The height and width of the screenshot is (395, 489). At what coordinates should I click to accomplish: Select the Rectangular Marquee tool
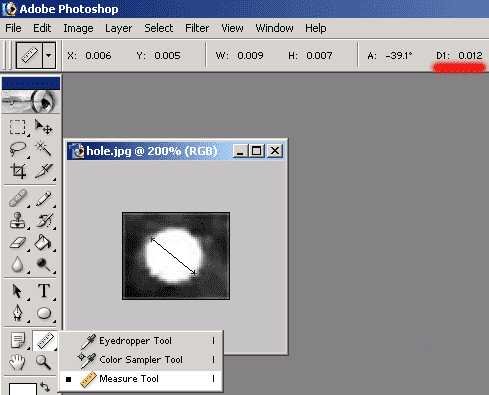[17, 127]
